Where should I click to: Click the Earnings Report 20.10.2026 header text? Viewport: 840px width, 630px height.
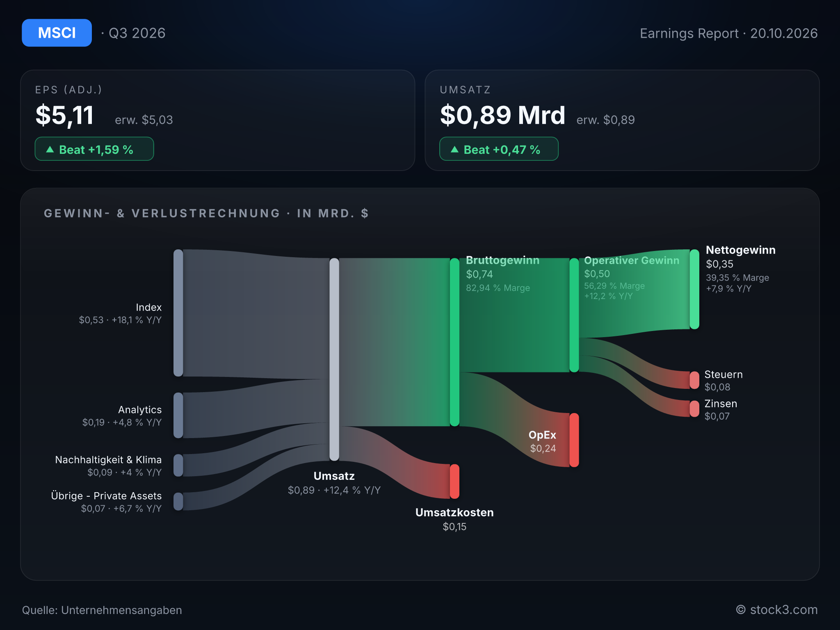pyautogui.click(x=729, y=33)
